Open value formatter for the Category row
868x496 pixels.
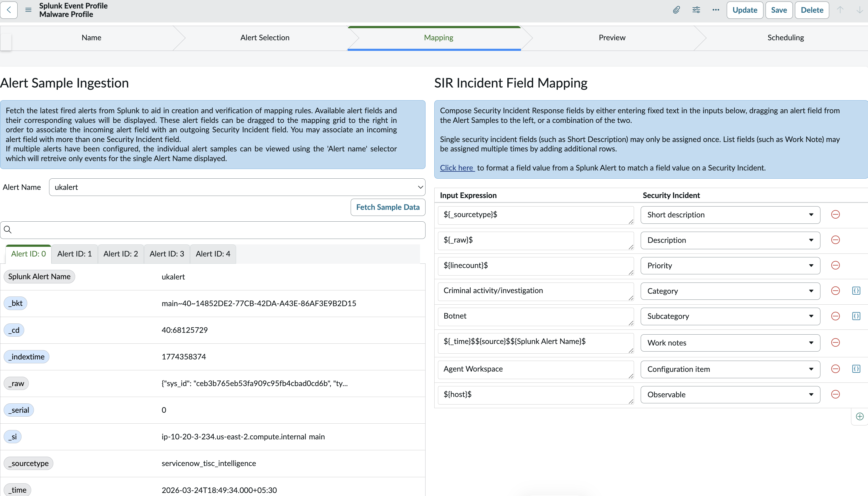tap(856, 291)
